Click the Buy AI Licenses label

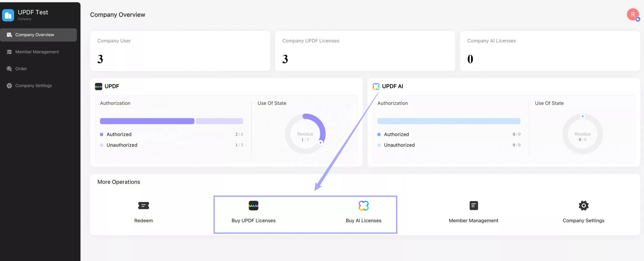click(x=364, y=220)
